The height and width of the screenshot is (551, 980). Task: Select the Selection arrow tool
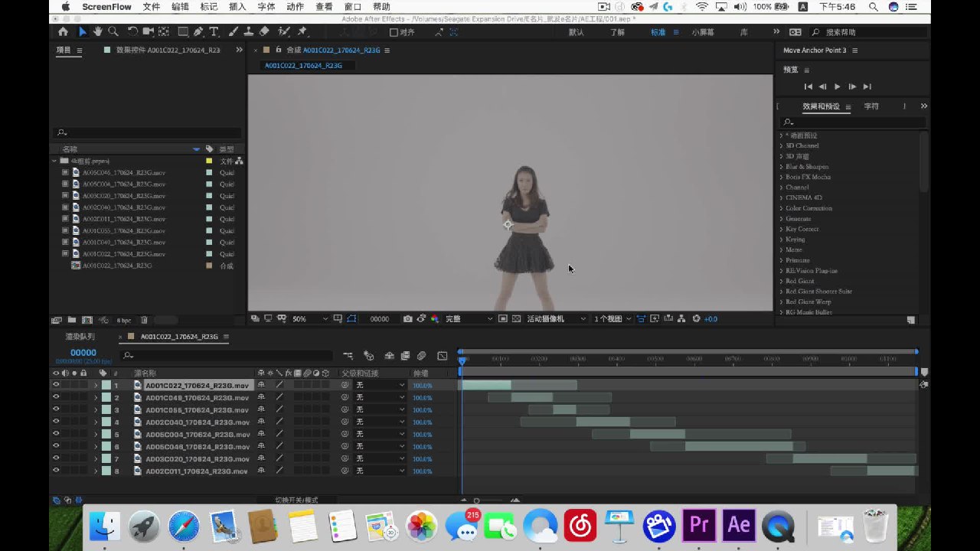(x=83, y=32)
